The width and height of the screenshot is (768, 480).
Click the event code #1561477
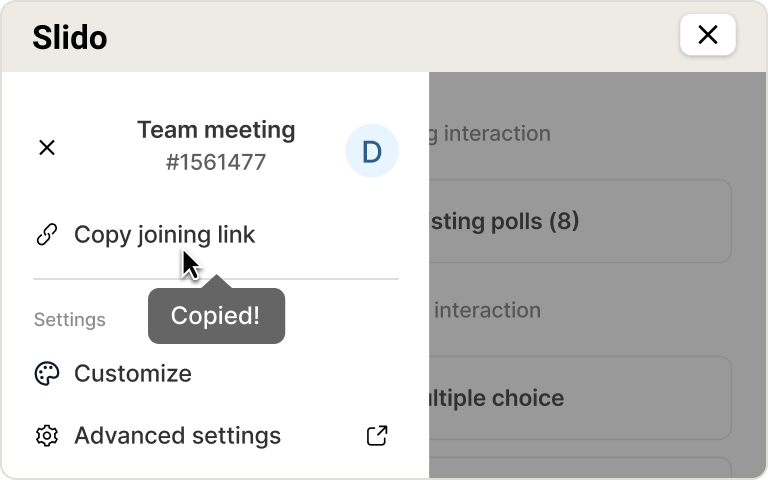click(216, 162)
